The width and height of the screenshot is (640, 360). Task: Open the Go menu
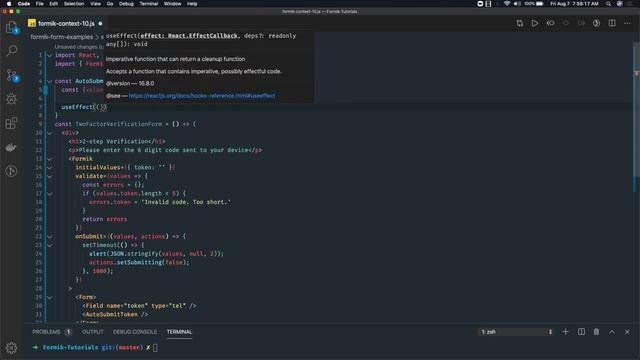pyautogui.click(x=110, y=4)
